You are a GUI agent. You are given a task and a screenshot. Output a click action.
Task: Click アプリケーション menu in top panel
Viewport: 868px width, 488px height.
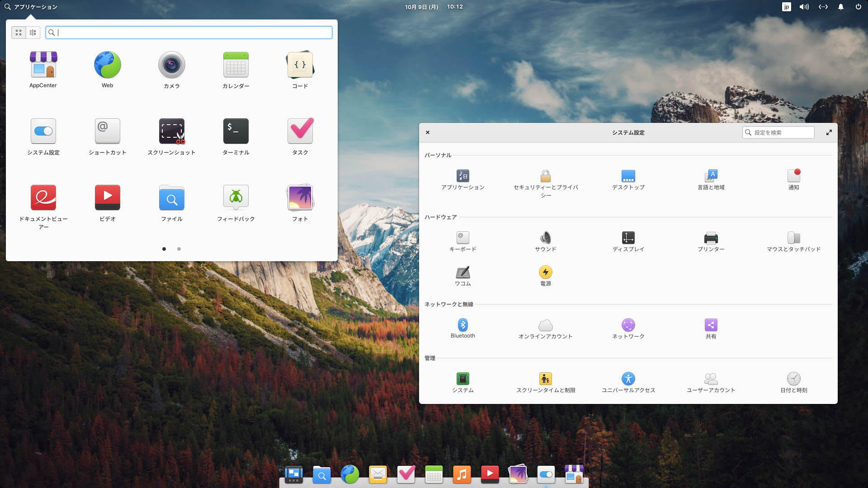(x=31, y=7)
